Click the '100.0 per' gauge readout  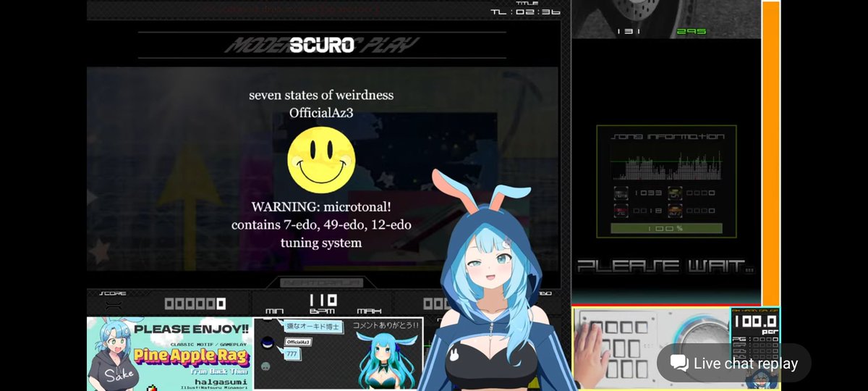pyautogui.click(x=754, y=325)
